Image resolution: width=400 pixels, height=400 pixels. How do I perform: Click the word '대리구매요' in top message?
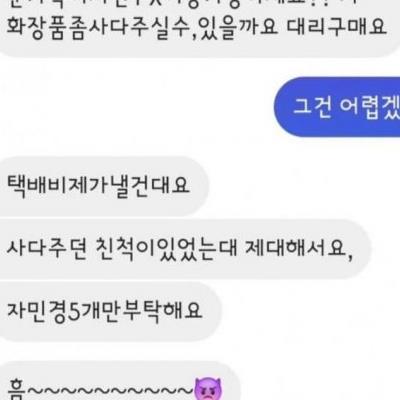pos(336,28)
